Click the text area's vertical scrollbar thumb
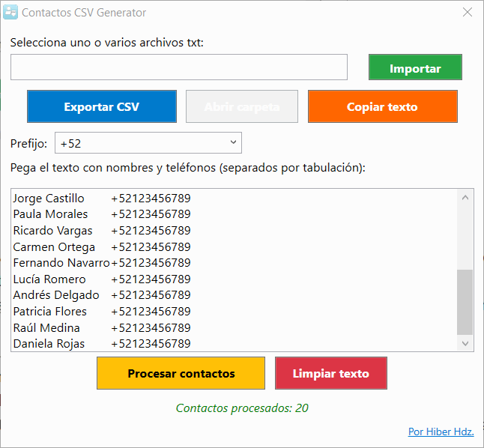This screenshot has height=448, width=484. (x=465, y=302)
